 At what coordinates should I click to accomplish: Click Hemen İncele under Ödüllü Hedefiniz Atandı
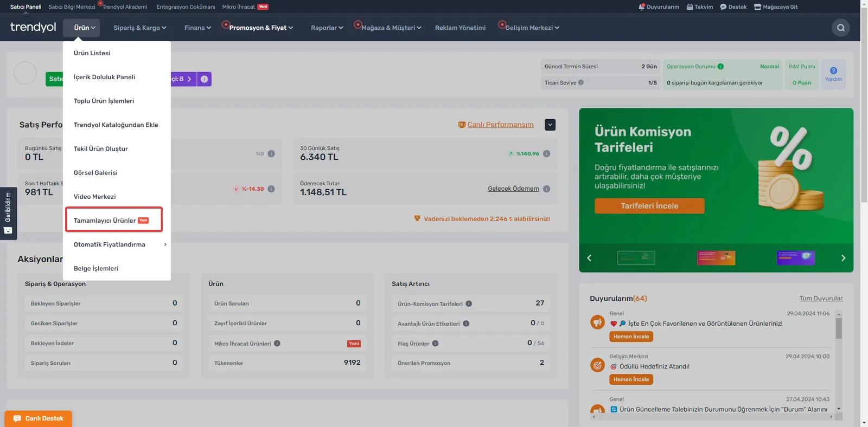[631, 379]
